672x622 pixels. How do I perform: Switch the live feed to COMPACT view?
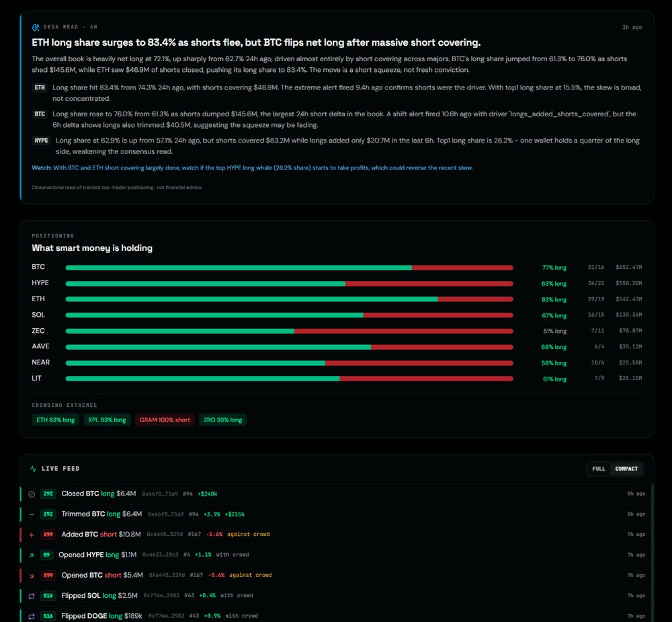[626, 469]
